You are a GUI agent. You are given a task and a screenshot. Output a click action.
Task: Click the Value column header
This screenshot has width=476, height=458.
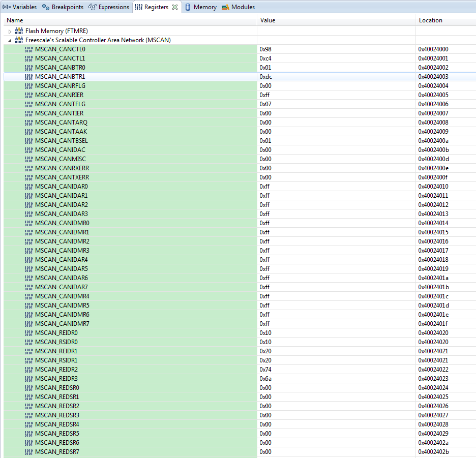336,20
